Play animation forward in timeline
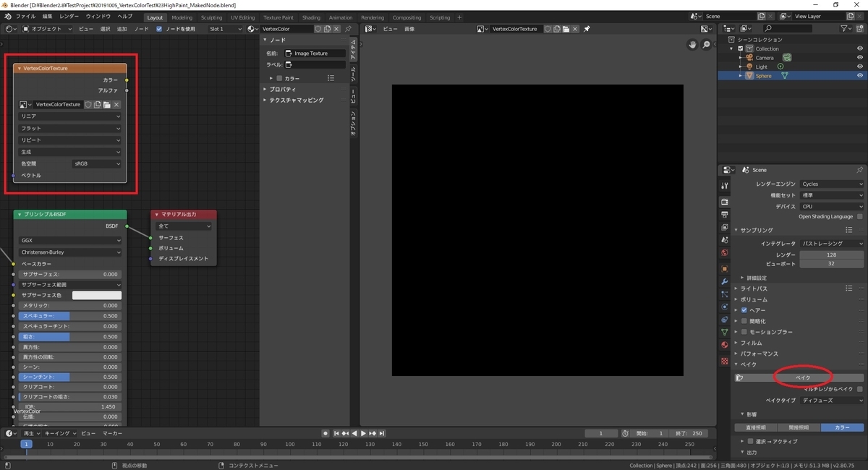Image resolution: width=868 pixels, height=470 pixels. (363, 433)
